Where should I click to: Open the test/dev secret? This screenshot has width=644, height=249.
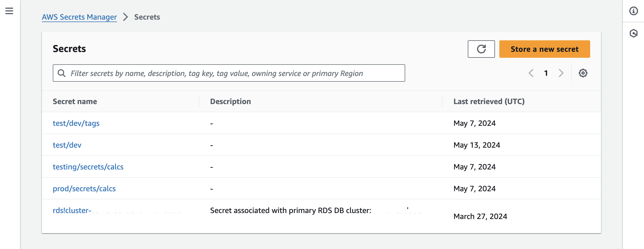[67, 145]
